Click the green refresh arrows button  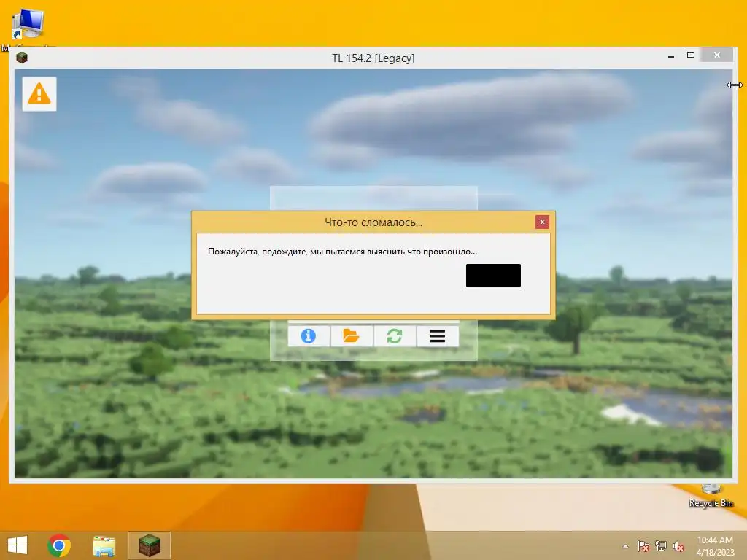click(x=395, y=336)
